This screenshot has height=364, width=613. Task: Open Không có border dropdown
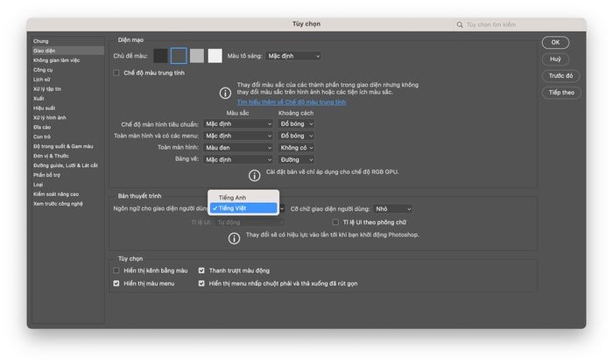point(296,148)
